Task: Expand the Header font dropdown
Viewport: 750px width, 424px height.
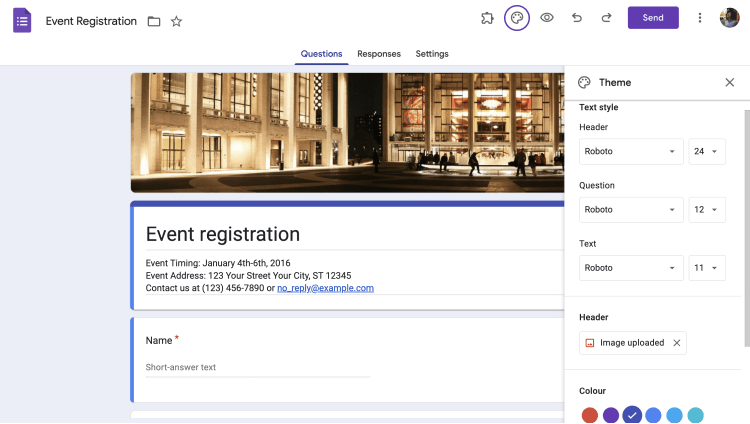Action: (x=631, y=152)
